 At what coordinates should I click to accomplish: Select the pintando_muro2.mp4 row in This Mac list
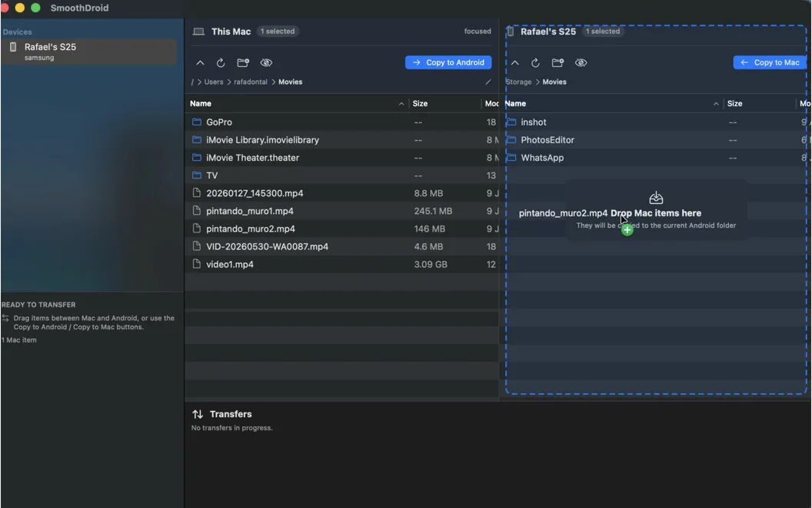(x=341, y=229)
